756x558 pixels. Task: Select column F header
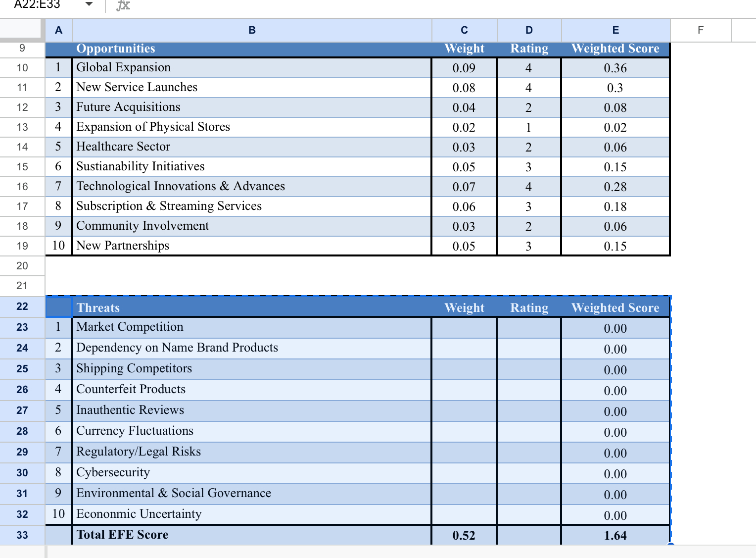(x=700, y=30)
